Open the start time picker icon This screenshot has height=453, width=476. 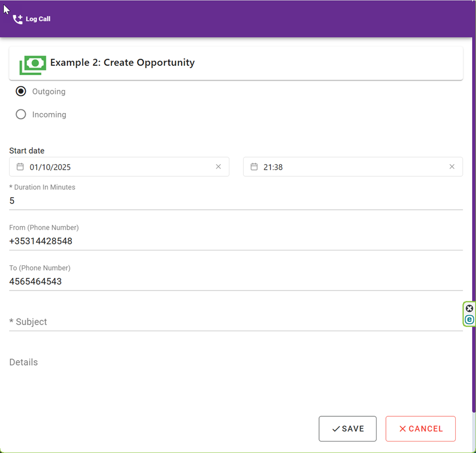pyautogui.click(x=254, y=167)
